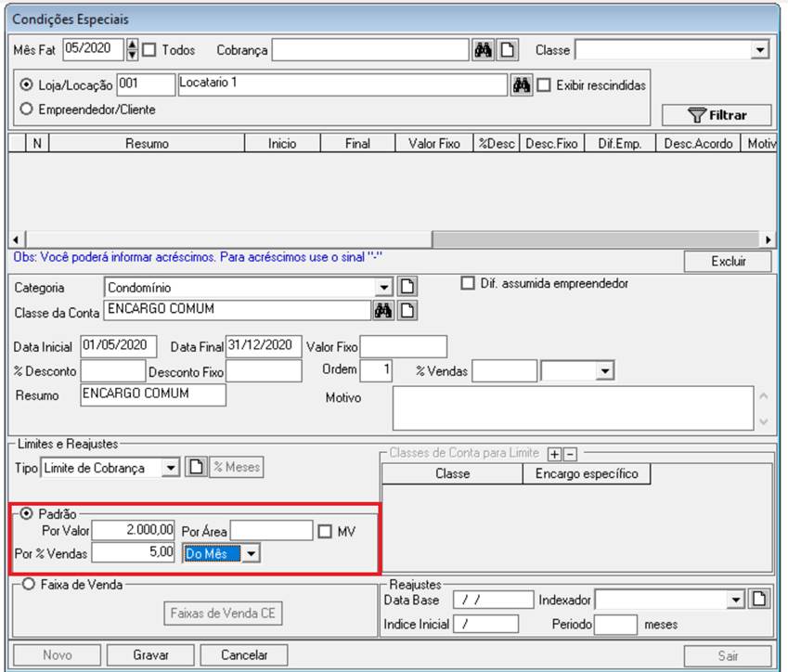The width and height of the screenshot is (788, 672).
Task: Click the Inicio column header
Action: coord(282,144)
